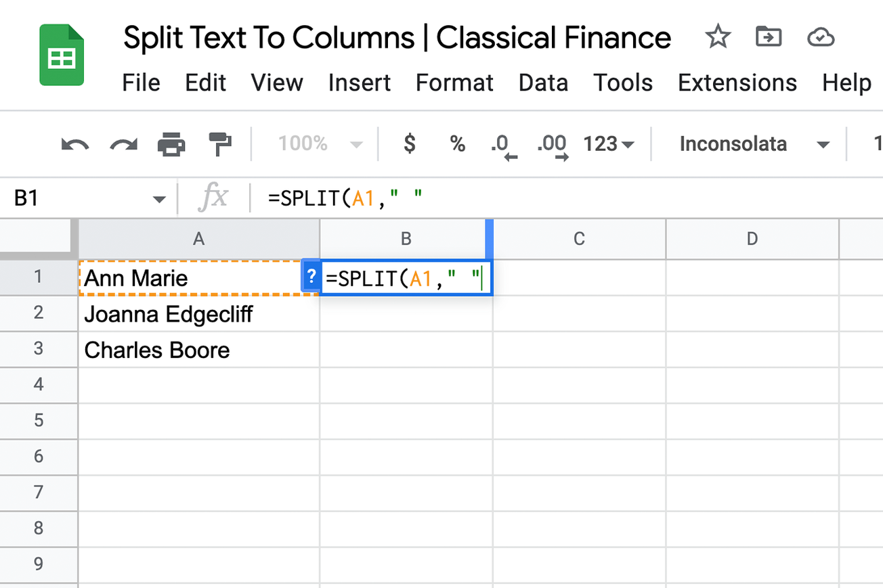Increase decimal places
This screenshot has height=588, width=883.
pos(552,143)
